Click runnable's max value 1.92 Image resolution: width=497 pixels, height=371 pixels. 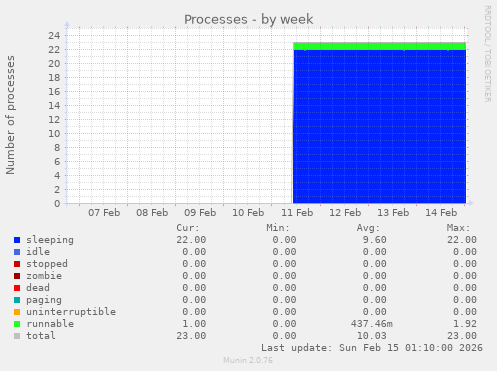(465, 324)
